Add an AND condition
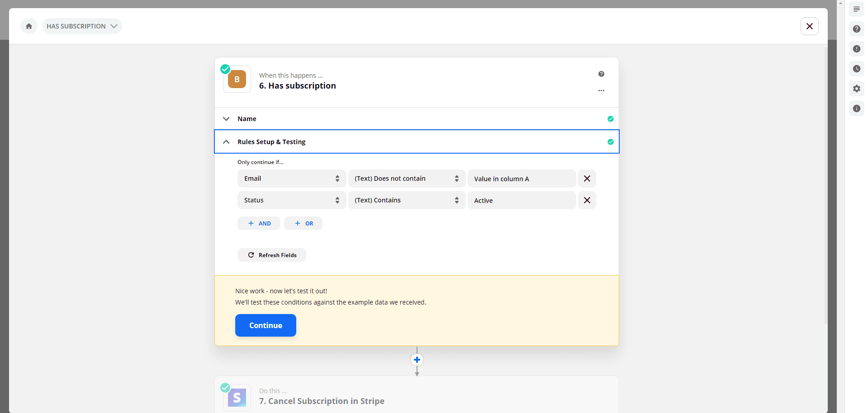868x413 pixels. [259, 223]
